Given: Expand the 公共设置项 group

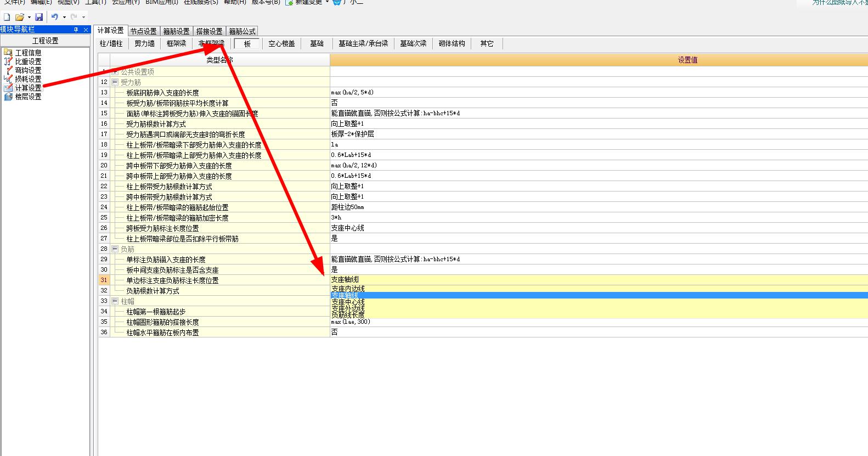Looking at the screenshot, I should (115, 72).
